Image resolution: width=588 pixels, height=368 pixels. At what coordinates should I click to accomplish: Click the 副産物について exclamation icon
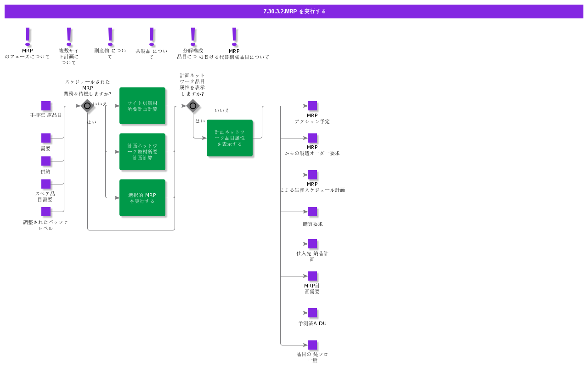coord(110,37)
